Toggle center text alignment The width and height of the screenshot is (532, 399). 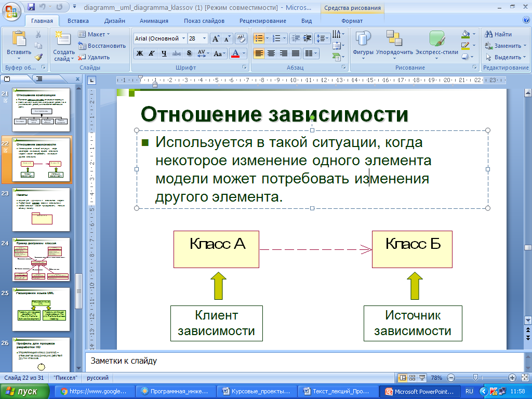pos(271,53)
